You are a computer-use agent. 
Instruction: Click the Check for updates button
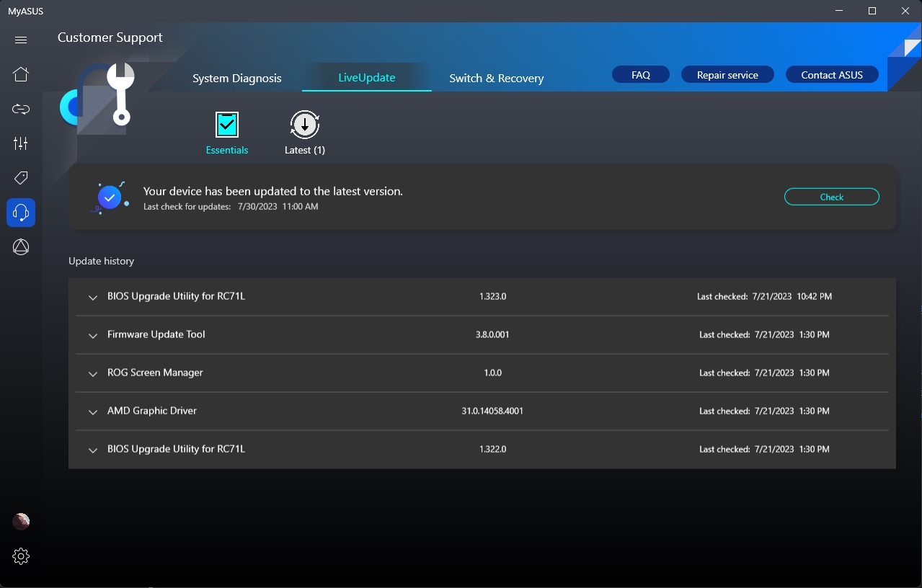pos(832,197)
